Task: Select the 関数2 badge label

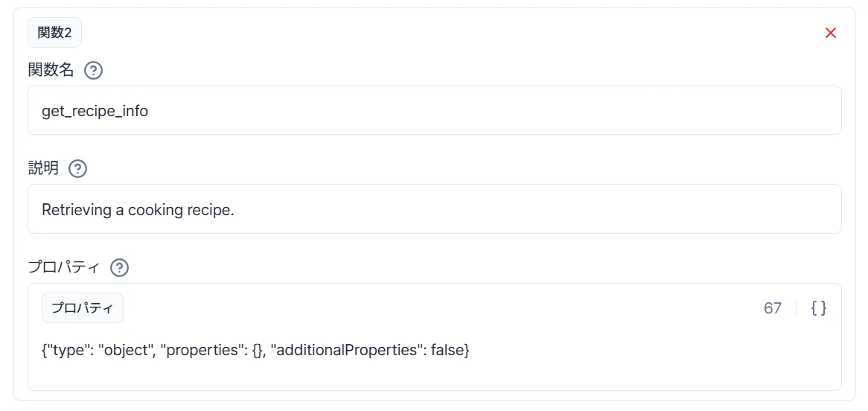Action: tap(55, 34)
